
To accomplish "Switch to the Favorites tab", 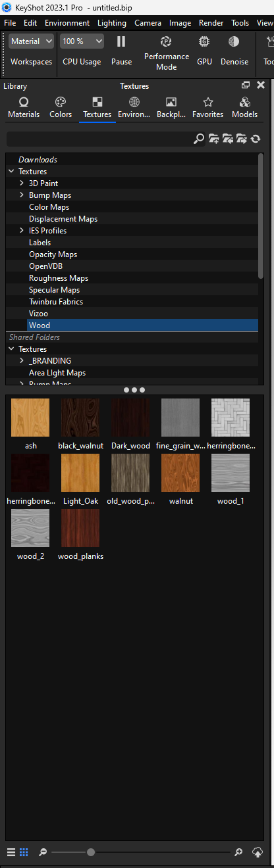I will [208, 107].
